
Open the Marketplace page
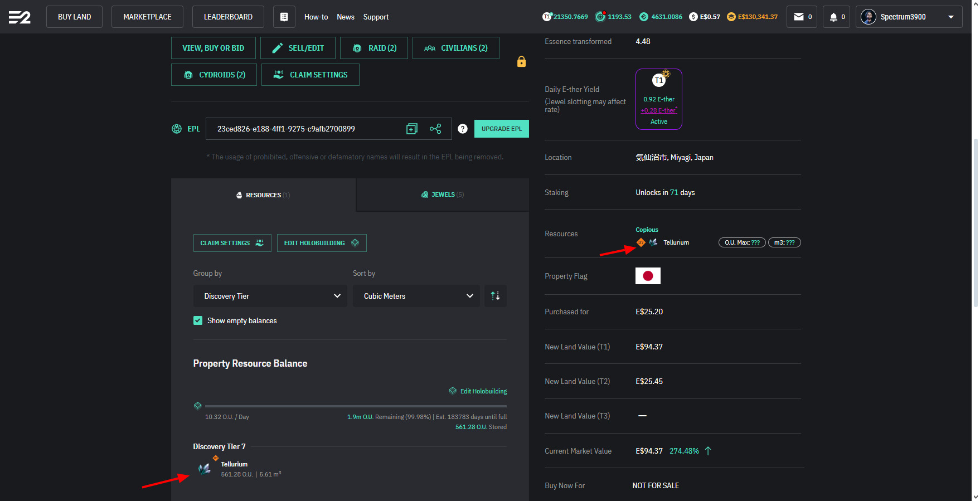pos(147,17)
